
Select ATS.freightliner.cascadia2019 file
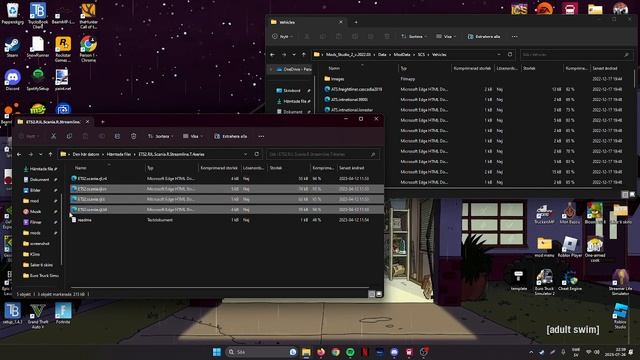(356, 89)
